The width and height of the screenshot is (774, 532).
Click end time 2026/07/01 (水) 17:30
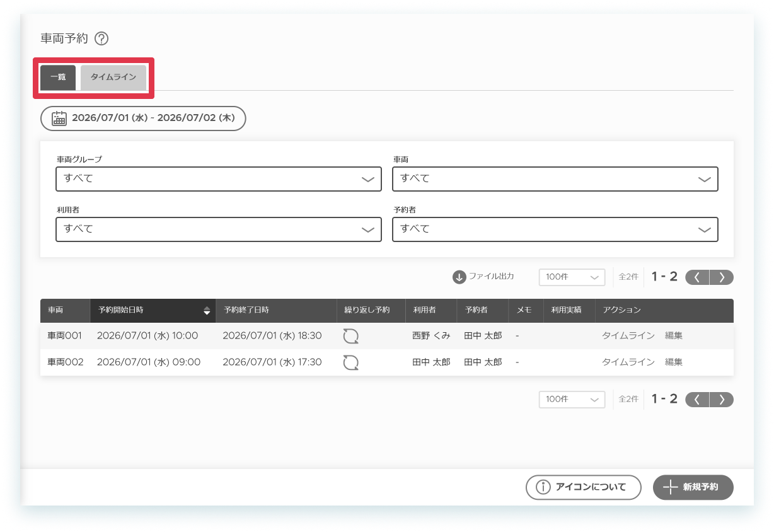point(272,362)
